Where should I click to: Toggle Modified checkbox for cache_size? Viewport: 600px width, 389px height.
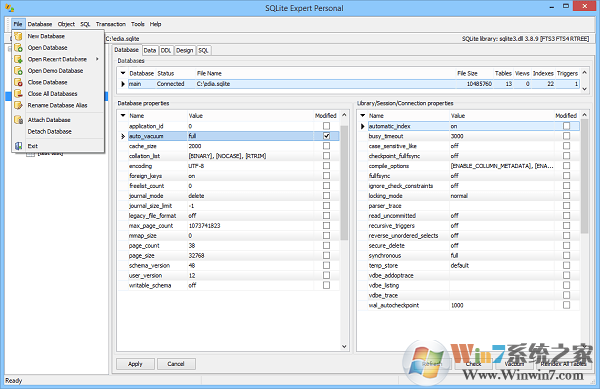pos(326,146)
